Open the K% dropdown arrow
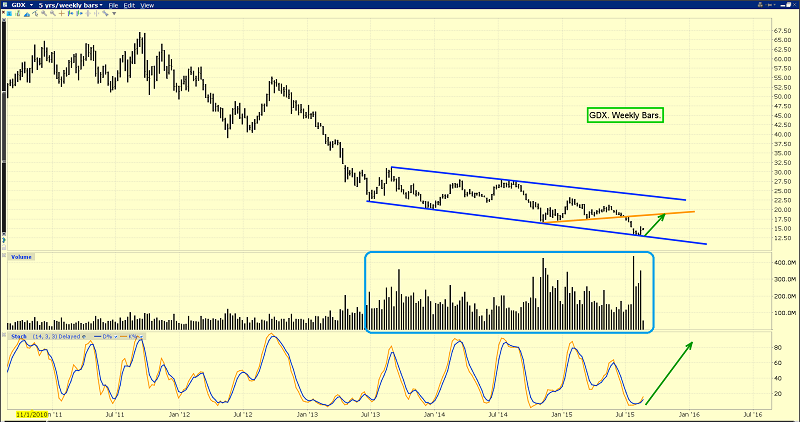The height and width of the screenshot is (422, 800). point(141,337)
